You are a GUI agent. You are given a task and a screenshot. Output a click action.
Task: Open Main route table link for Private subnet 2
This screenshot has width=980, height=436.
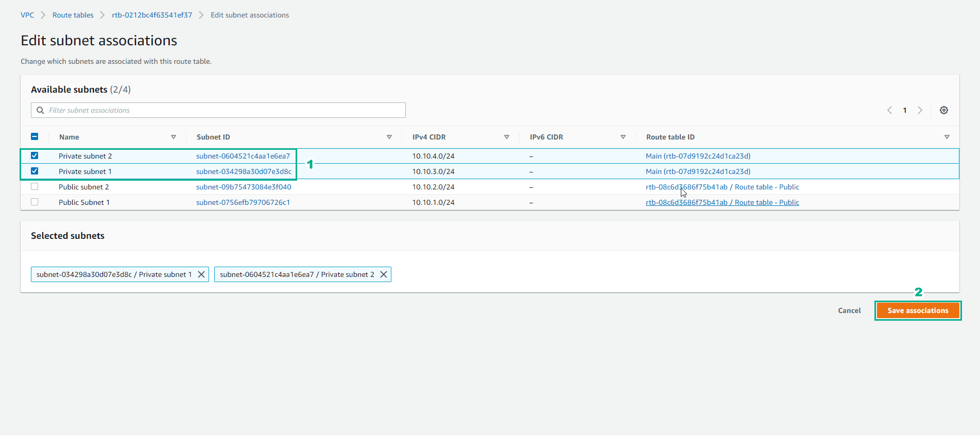click(x=698, y=156)
